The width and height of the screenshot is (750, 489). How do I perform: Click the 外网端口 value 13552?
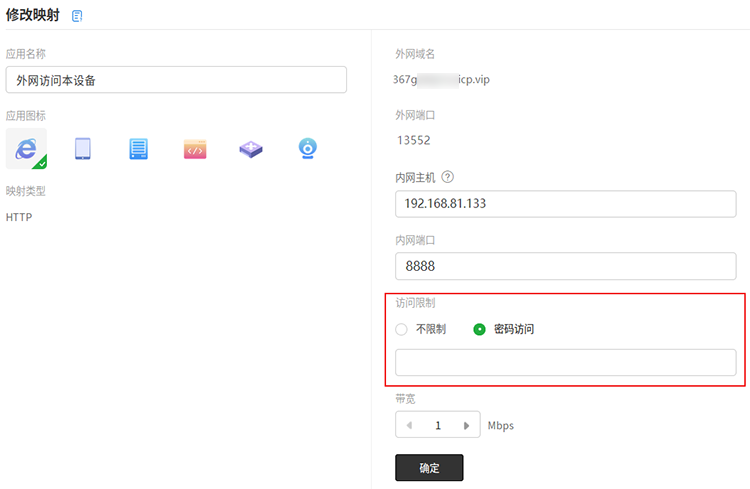(414, 140)
